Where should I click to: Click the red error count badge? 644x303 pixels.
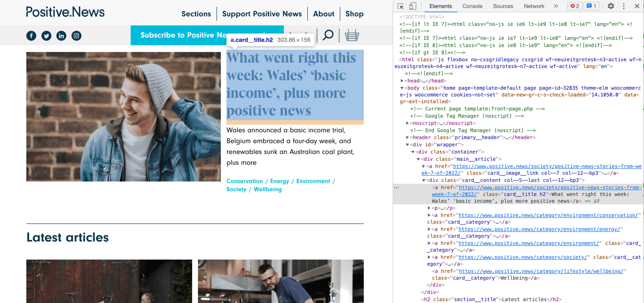coord(575,6)
